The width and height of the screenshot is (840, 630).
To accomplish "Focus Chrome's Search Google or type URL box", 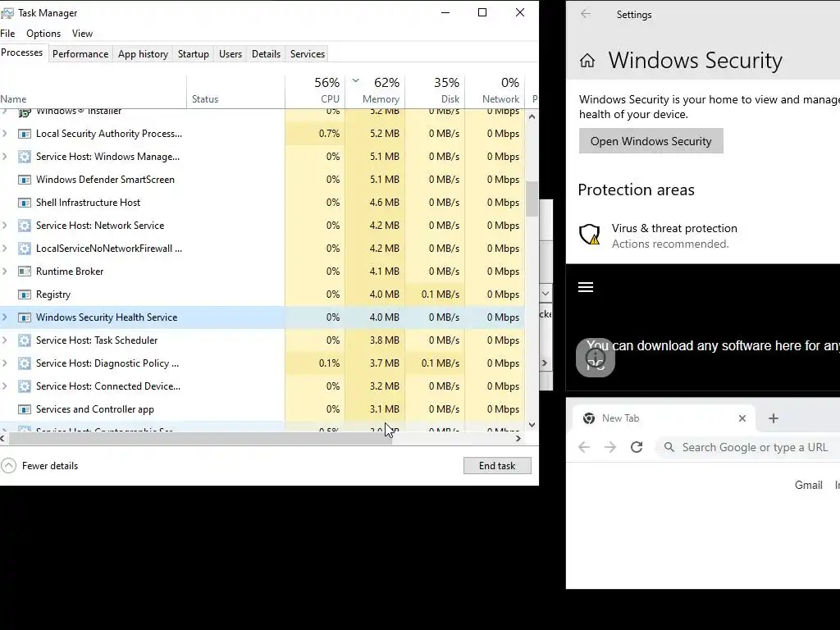I will [x=748, y=447].
